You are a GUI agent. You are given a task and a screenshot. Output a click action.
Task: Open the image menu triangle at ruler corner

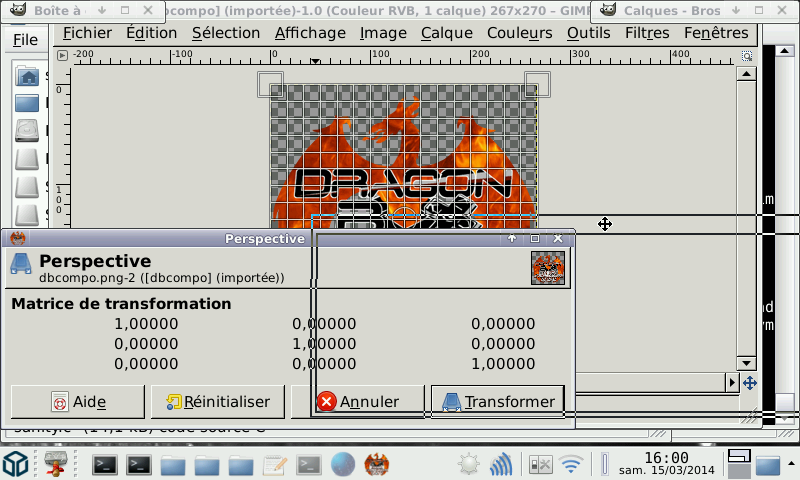click(x=62, y=55)
